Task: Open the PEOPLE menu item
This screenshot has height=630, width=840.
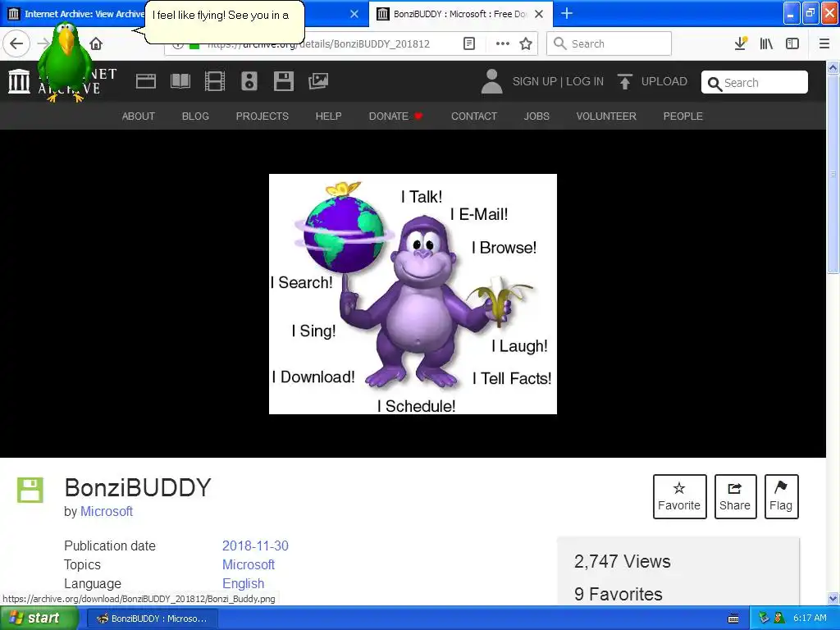Action: click(683, 116)
